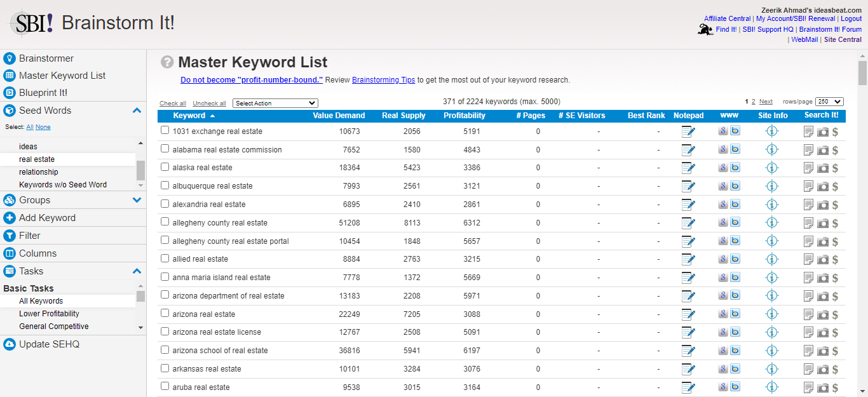Click the Search It page icon for alexandria real estate
The width and height of the screenshot is (868, 397).
tap(808, 205)
